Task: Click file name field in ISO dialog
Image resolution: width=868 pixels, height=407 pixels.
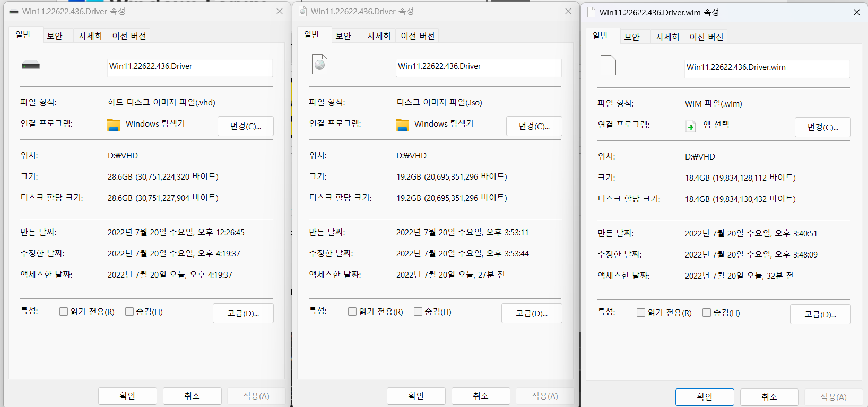Action: coord(479,67)
